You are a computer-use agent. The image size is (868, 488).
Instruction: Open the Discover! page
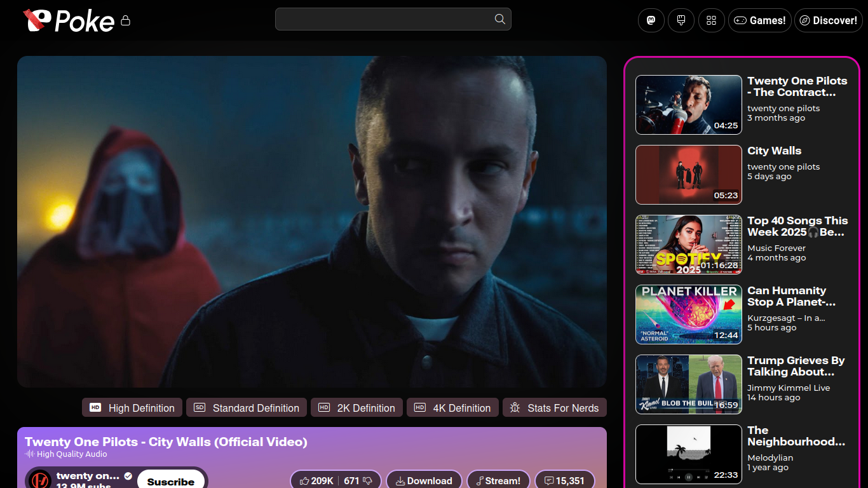coord(828,20)
